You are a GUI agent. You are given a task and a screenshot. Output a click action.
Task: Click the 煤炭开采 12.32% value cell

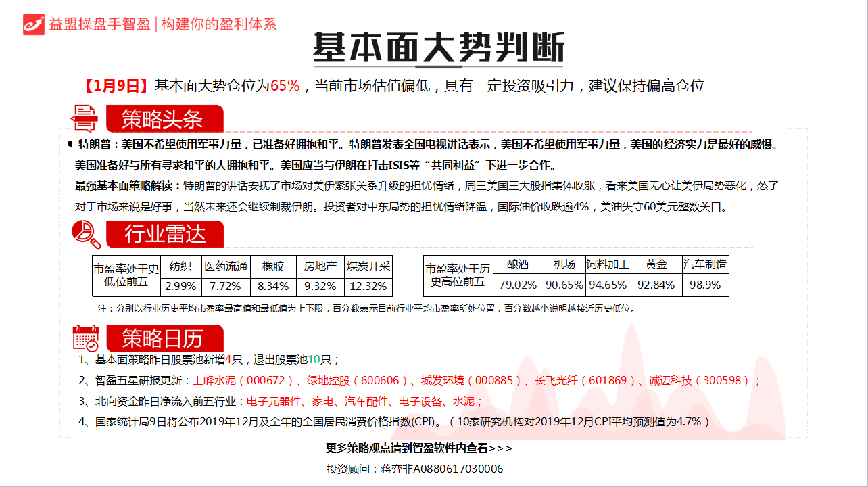[x=368, y=286]
